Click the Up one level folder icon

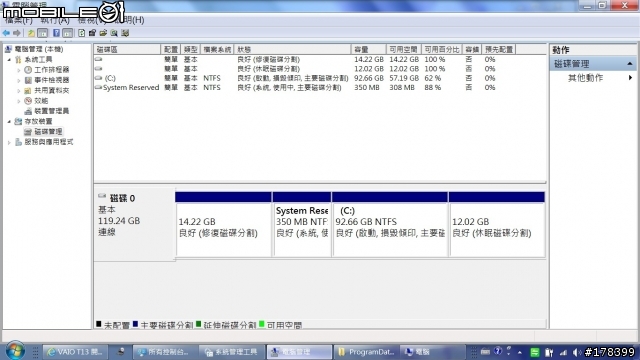pyautogui.click(x=31, y=33)
